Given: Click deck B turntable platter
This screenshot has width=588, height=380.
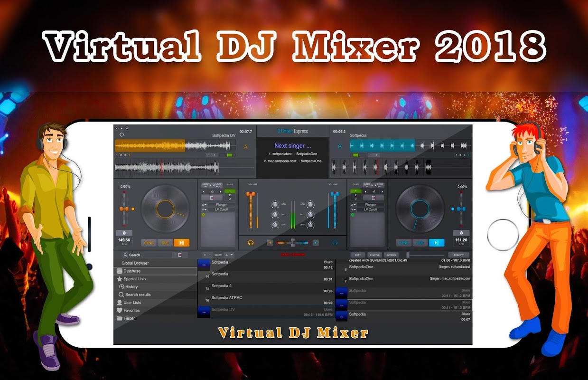Looking at the screenshot, I should [x=420, y=209].
